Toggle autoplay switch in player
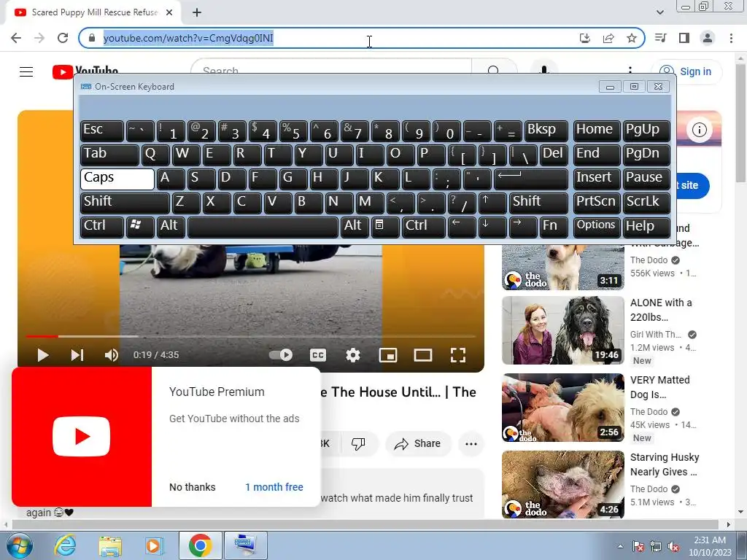Viewport: 747px width, 560px height. point(281,355)
